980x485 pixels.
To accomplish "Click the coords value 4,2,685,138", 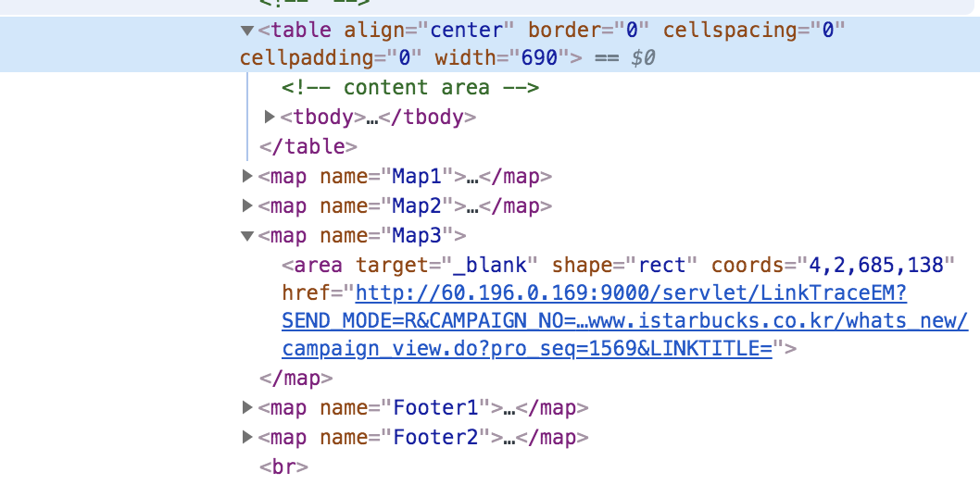I will (875, 266).
